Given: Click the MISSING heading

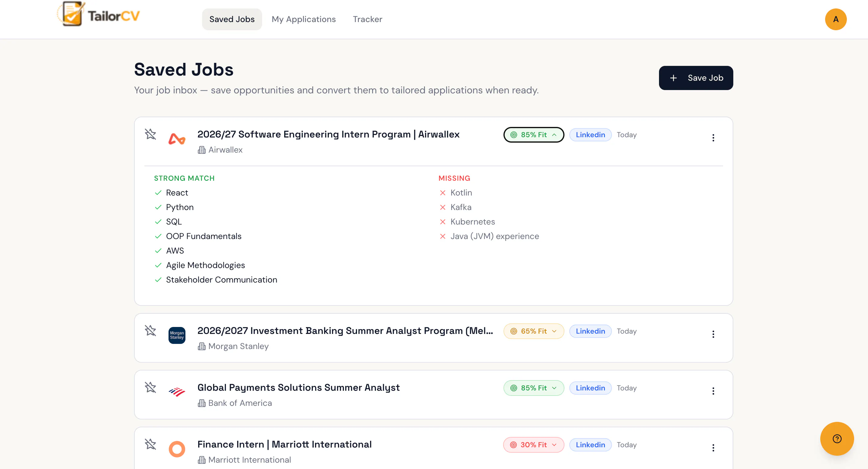Looking at the screenshot, I should tap(454, 178).
